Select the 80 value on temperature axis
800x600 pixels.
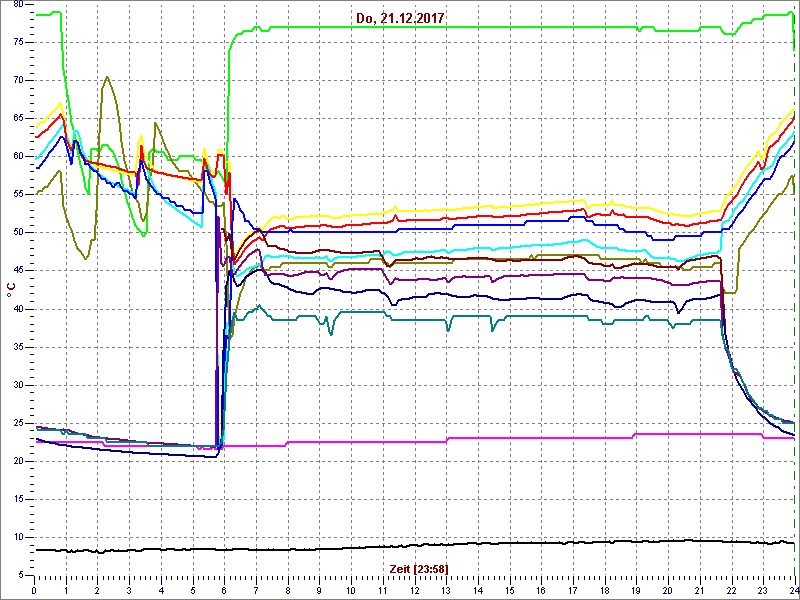[x=18, y=4]
